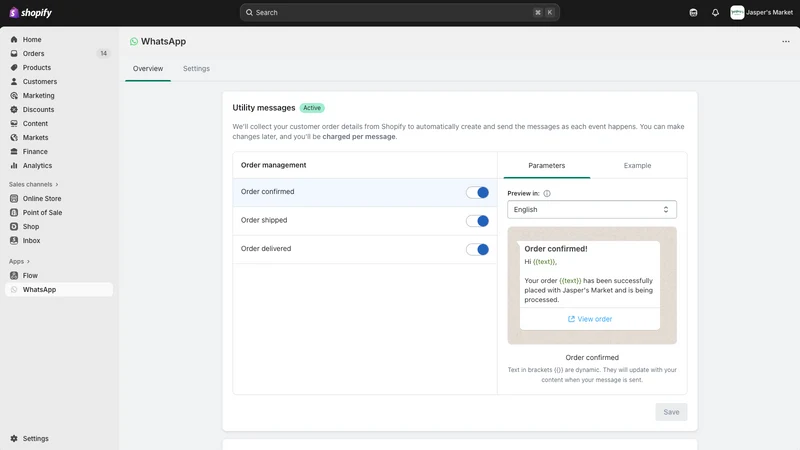Select the WhatsApp icon in the sidebar
Image resolution: width=800 pixels, height=450 pixels.
14,290
